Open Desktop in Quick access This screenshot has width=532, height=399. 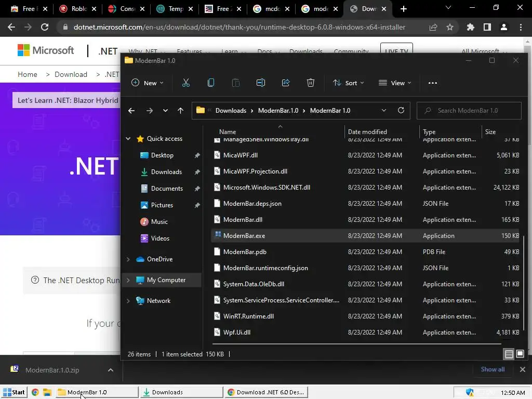coord(162,155)
